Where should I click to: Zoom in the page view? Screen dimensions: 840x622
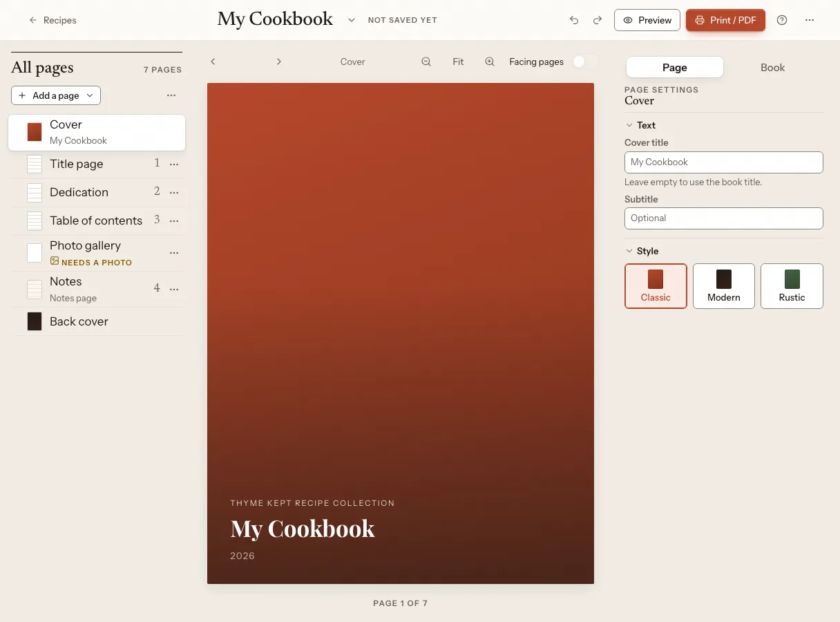(490, 62)
